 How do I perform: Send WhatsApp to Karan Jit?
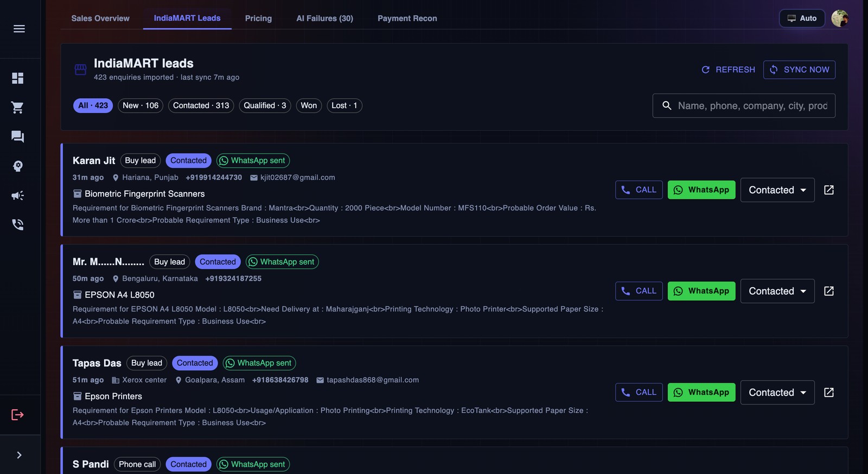701,190
